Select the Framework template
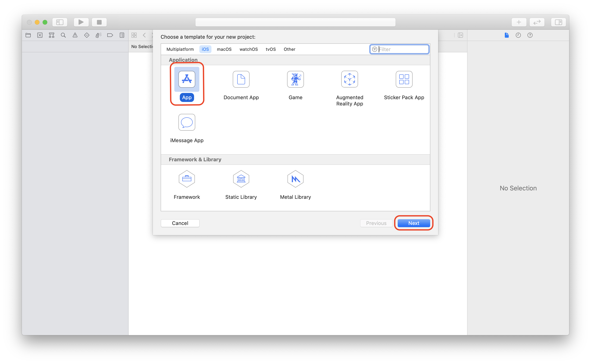Viewport: 591px width, 364px height. click(x=187, y=185)
